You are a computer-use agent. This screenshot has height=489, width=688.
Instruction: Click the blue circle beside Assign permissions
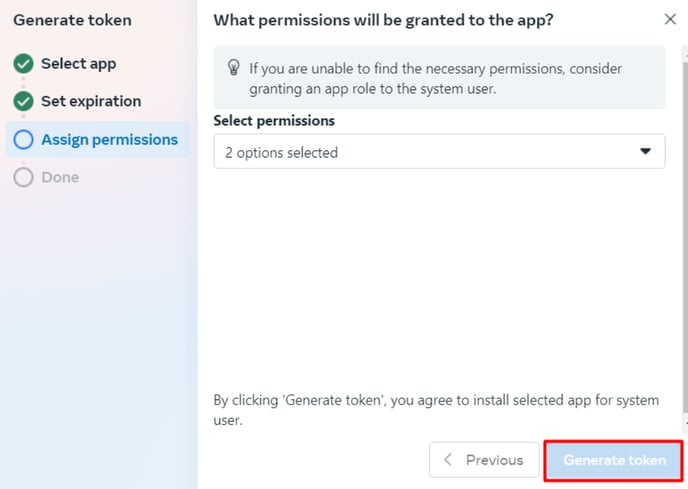[23, 140]
